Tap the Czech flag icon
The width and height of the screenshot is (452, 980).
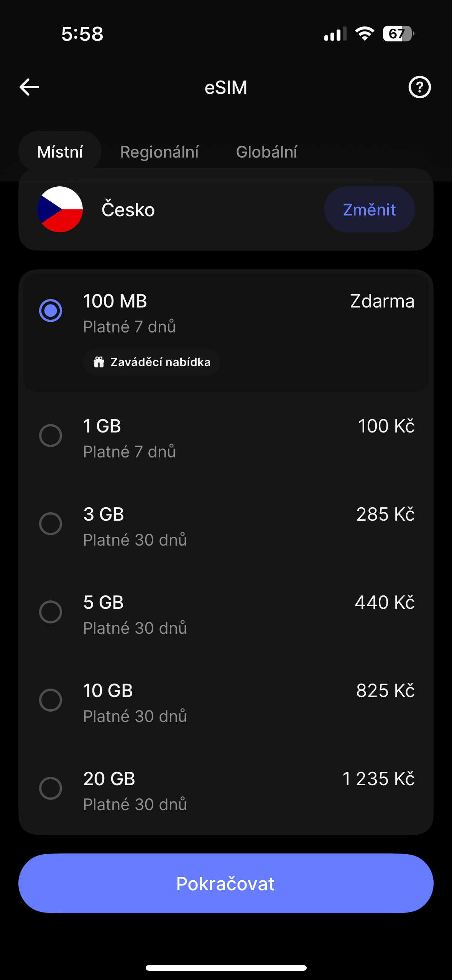pyautogui.click(x=60, y=209)
